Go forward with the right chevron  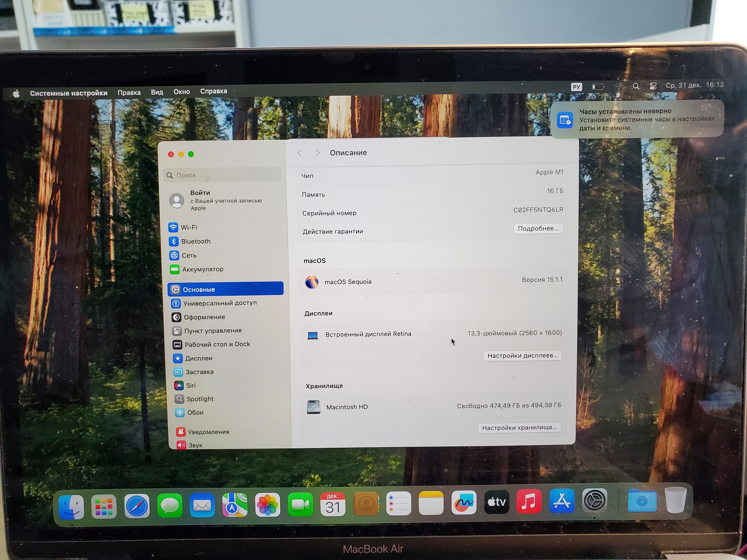tap(317, 153)
